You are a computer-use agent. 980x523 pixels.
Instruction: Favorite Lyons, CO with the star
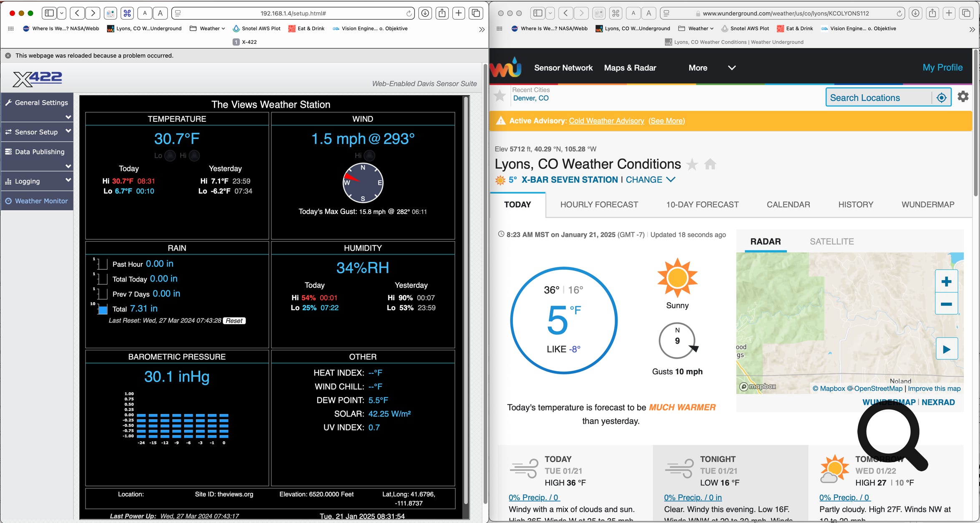tap(692, 164)
